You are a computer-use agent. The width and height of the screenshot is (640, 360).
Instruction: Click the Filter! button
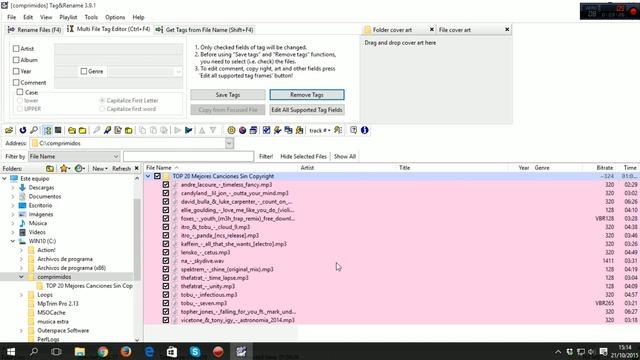(266, 156)
